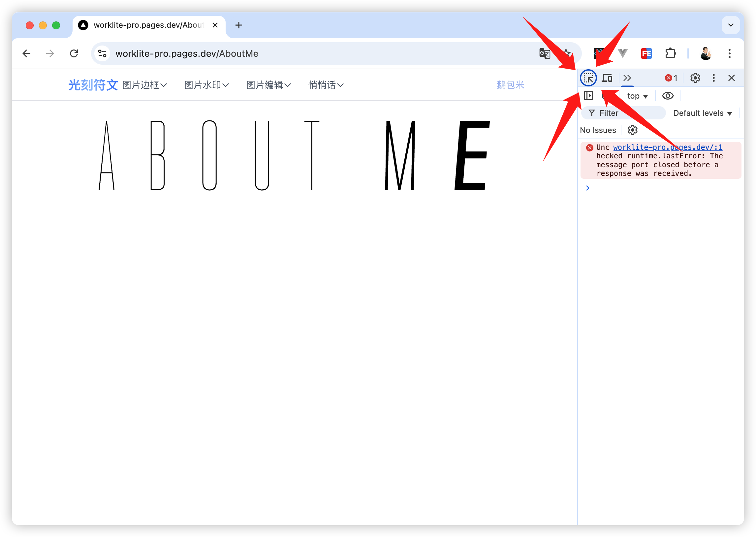This screenshot has height=537, width=756.
Task: Click the Google Translate icon in address bar
Action: pyautogui.click(x=545, y=53)
